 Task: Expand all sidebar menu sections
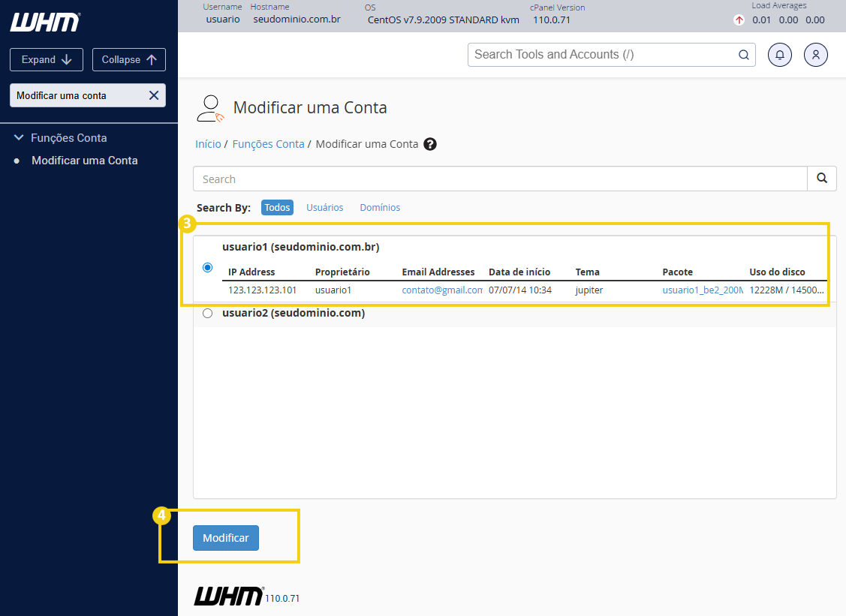coord(47,59)
